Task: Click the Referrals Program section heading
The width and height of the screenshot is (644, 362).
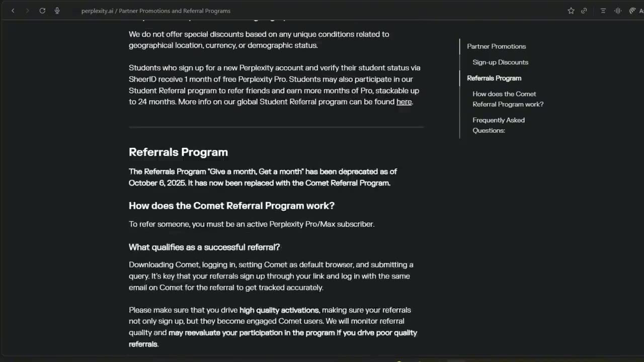Action: click(178, 152)
